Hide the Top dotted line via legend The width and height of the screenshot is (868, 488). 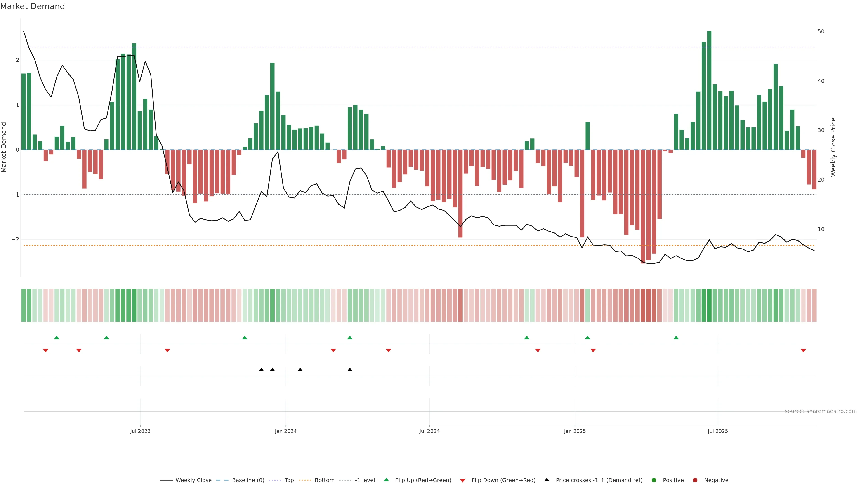pyautogui.click(x=289, y=480)
